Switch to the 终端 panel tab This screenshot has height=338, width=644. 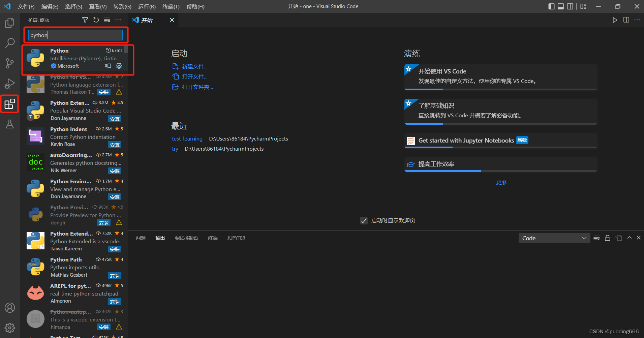(x=213, y=238)
